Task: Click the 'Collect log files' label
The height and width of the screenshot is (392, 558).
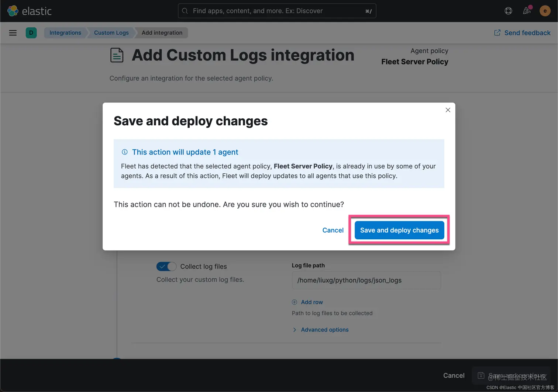Action: click(x=203, y=266)
